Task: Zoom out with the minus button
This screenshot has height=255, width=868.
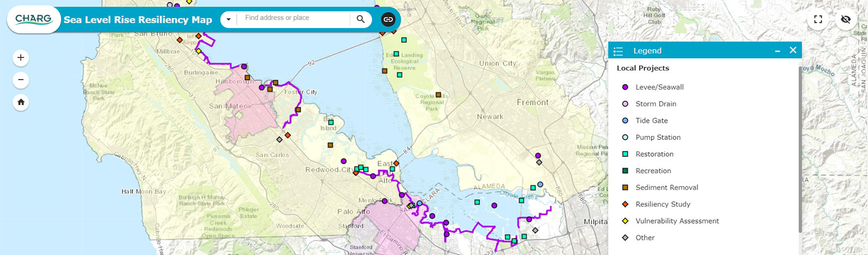Action: tap(21, 80)
